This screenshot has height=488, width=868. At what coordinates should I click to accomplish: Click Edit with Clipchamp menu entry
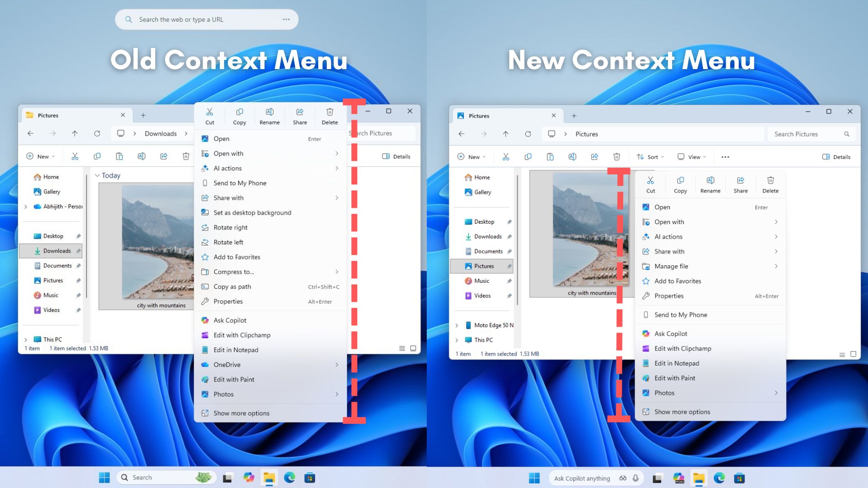point(242,335)
